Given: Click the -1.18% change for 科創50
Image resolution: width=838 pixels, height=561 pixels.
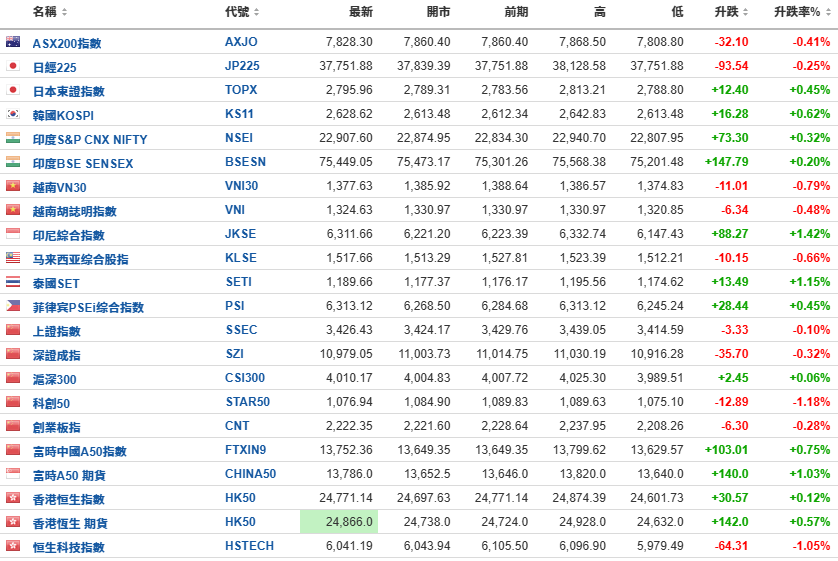Looking at the screenshot, I should click(x=811, y=402).
